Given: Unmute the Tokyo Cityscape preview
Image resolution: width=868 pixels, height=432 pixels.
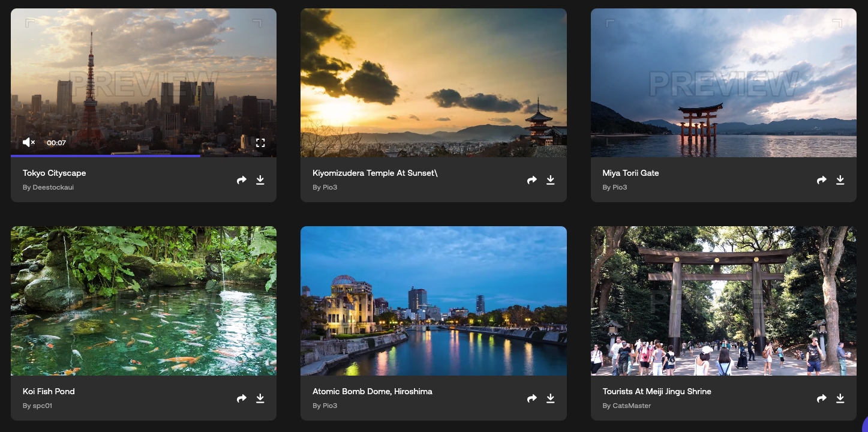Looking at the screenshot, I should coord(29,143).
